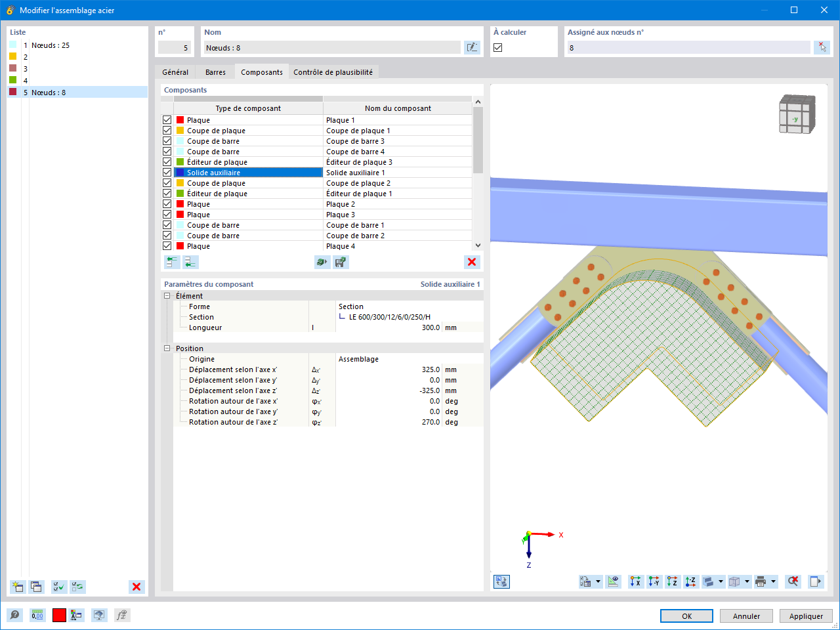Click the display settings monitor icon
Image resolution: width=840 pixels, height=630 pixels.
coord(99,615)
